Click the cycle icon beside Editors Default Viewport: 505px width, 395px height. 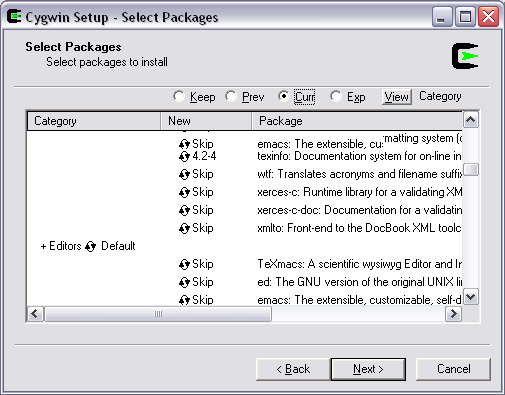[x=90, y=246]
